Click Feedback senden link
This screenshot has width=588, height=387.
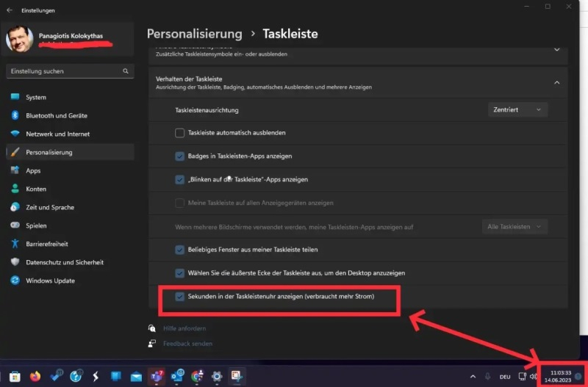tap(187, 343)
